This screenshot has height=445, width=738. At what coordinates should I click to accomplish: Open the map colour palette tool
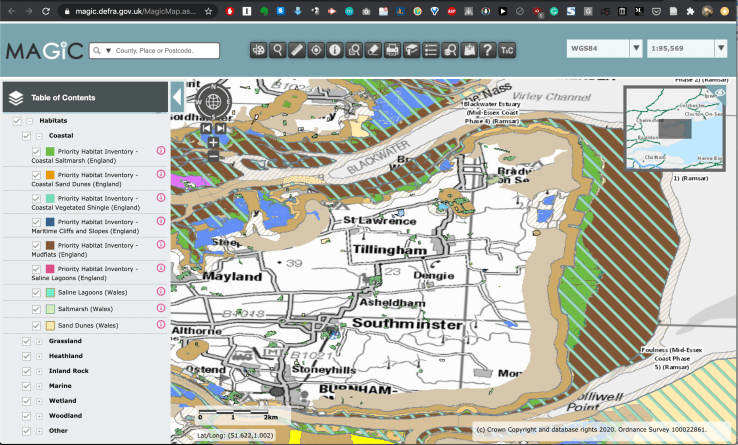pyautogui.click(x=258, y=50)
